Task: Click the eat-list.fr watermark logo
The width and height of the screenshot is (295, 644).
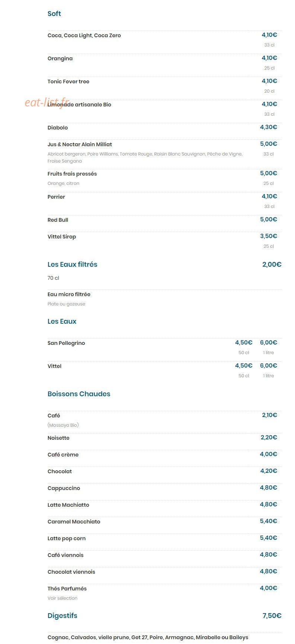Action: pyautogui.click(x=47, y=103)
